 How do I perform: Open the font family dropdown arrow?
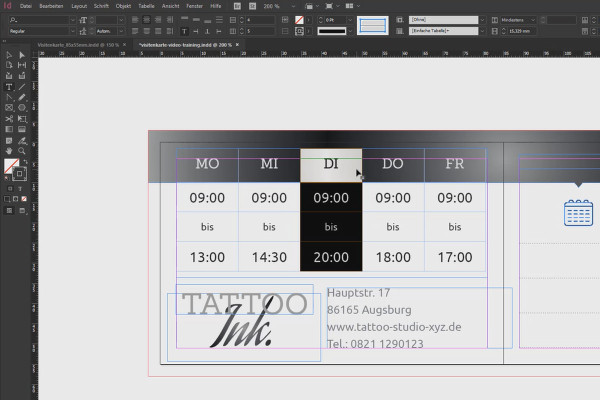coord(72,20)
